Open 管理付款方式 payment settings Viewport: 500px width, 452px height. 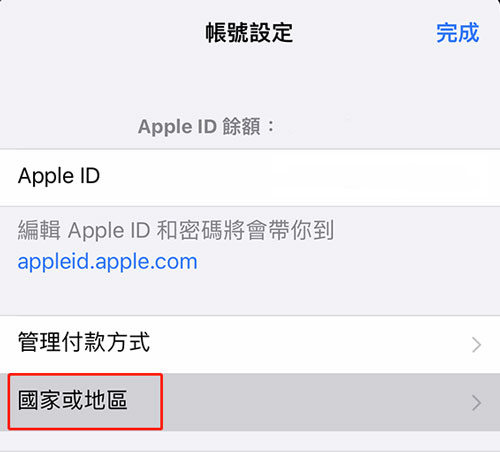(x=250, y=344)
